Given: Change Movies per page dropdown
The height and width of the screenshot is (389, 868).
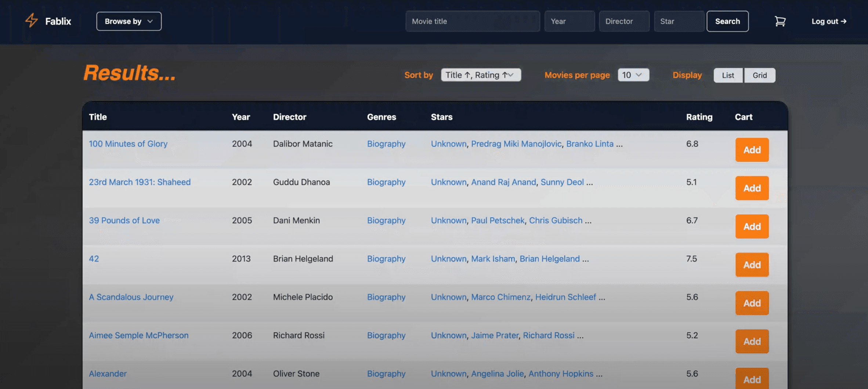Looking at the screenshot, I should (633, 75).
